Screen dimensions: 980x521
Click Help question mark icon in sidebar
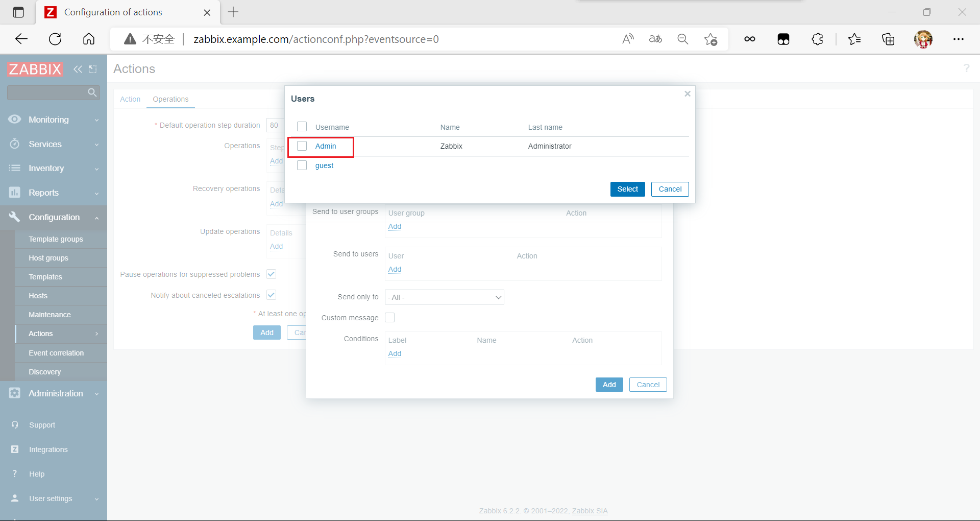coord(15,474)
